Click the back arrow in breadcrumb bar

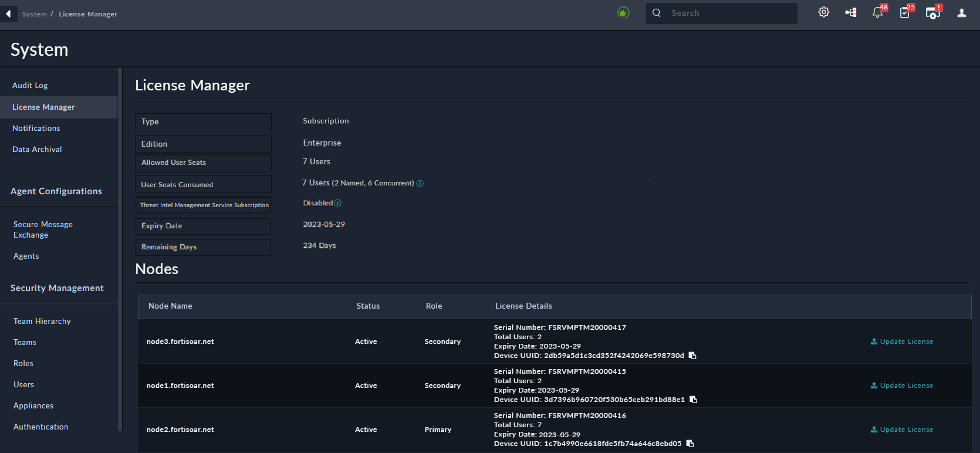8,13
